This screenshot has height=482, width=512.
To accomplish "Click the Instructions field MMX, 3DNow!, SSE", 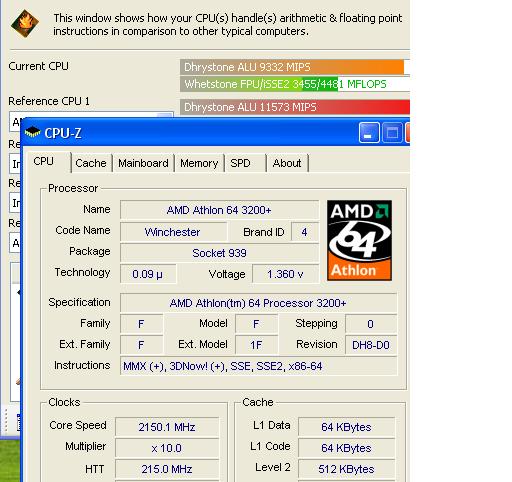I will coord(258,366).
